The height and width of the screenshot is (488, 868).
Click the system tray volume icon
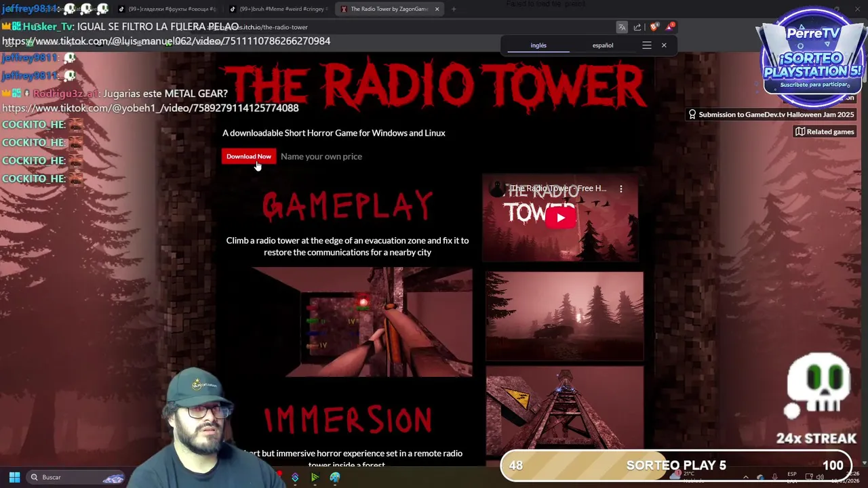coord(820,477)
